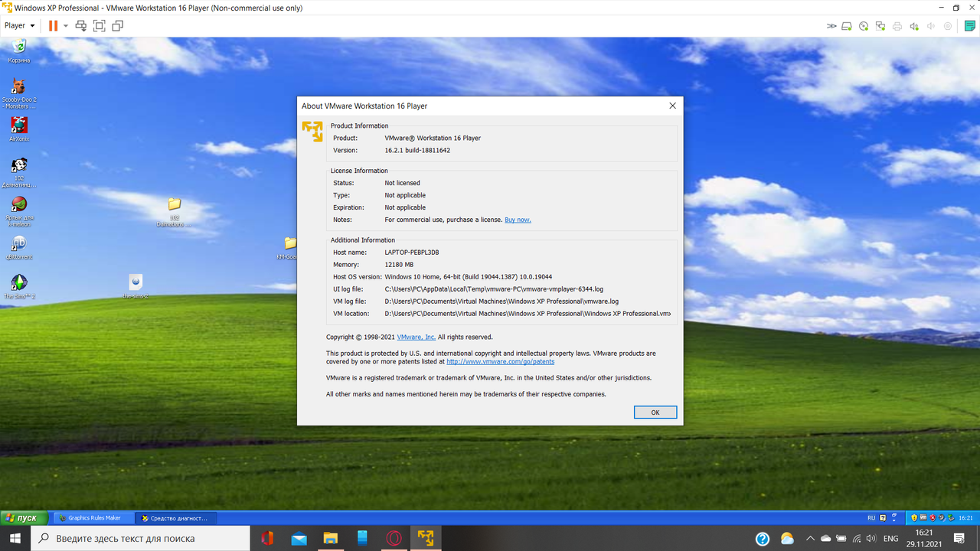
Task: Click the VMware Player taskbar icon
Action: point(425,539)
